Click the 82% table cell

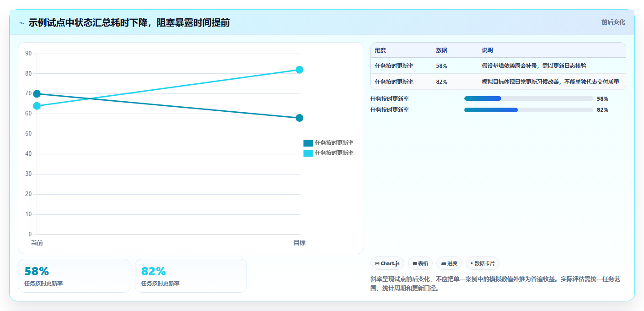(x=442, y=82)
